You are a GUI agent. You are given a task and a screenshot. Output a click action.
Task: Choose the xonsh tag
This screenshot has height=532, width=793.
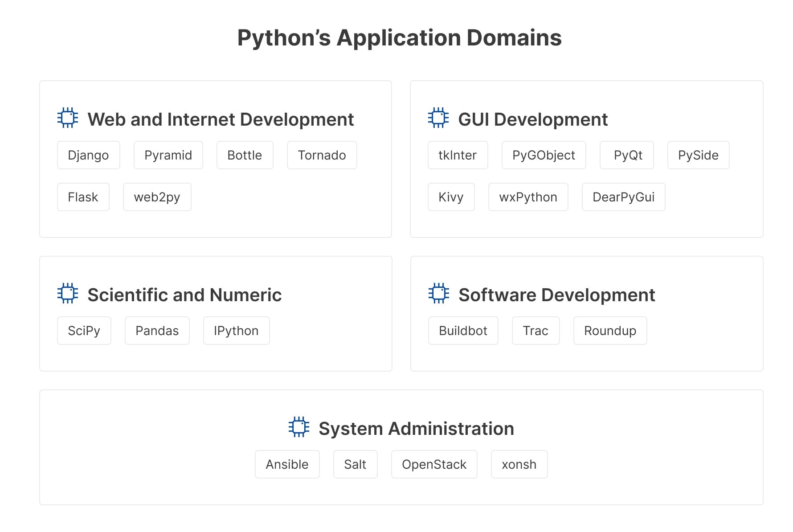click(x=519, y=464)
